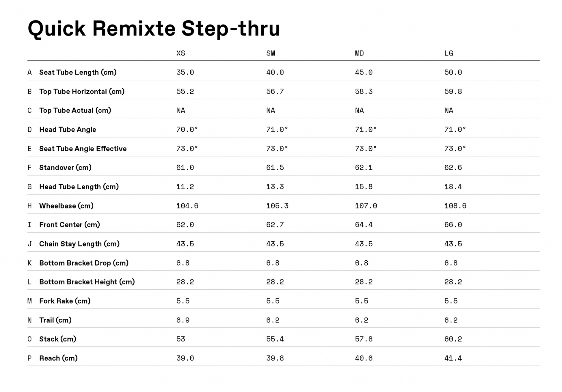Click the Head Tube Angle row label
Screen dimensions: 562x392
tap(68, 130)
